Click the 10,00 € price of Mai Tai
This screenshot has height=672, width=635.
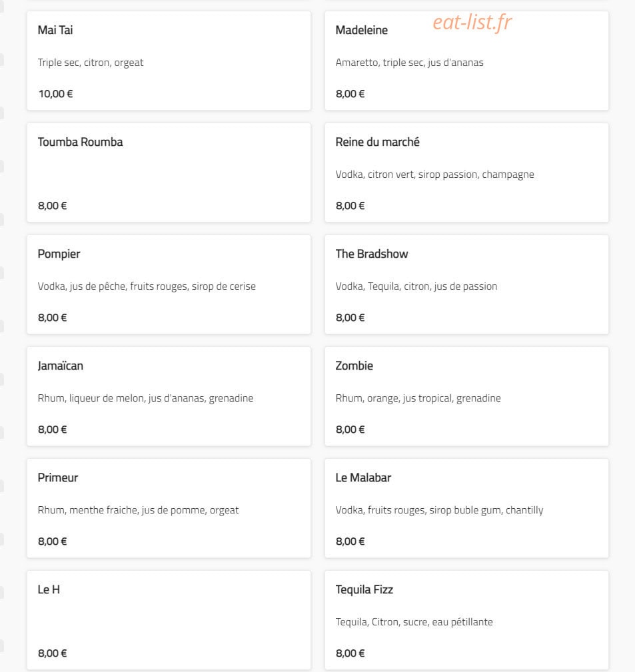pos(55,94)
